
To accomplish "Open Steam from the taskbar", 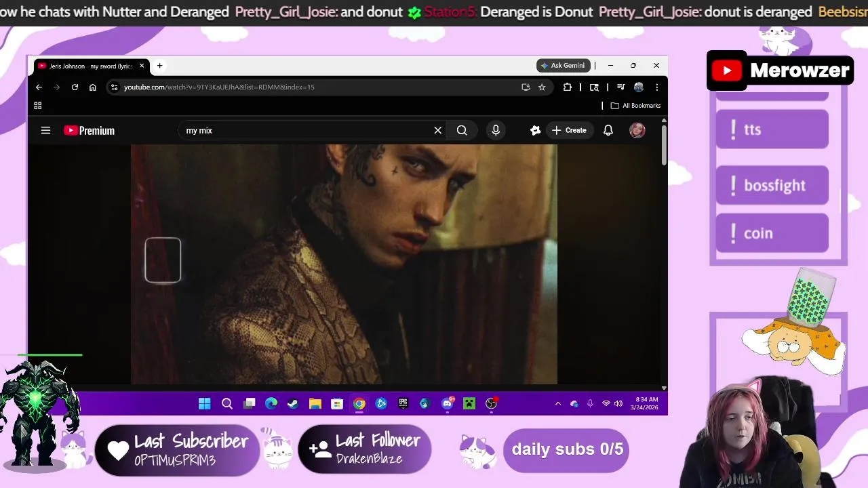I will coord(293,404).
